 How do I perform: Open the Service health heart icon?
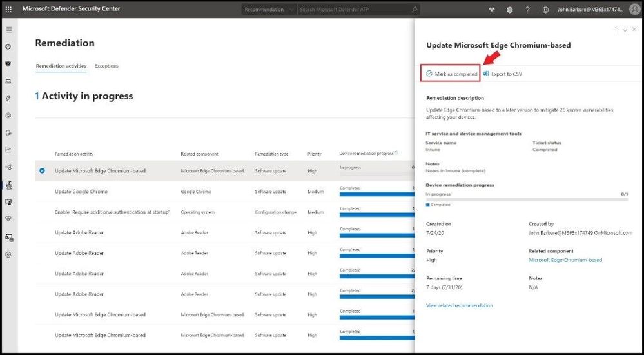tap(8, 219)
